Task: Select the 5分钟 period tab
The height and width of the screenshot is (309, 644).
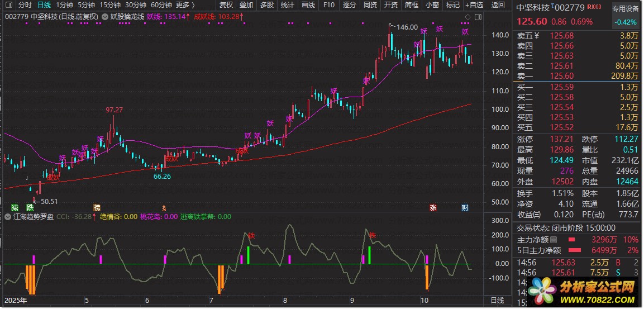Action: click(x=86, y=6)
